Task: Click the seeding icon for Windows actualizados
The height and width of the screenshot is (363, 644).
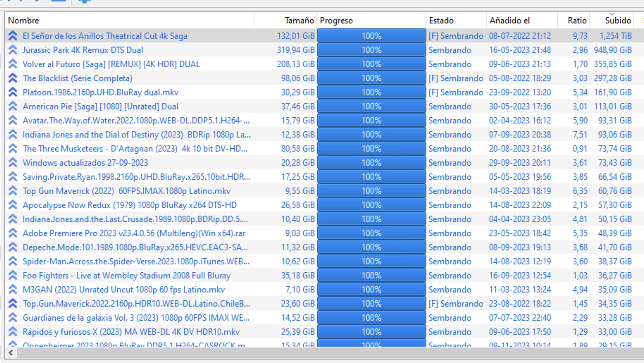Action: [x=13, y=162]
